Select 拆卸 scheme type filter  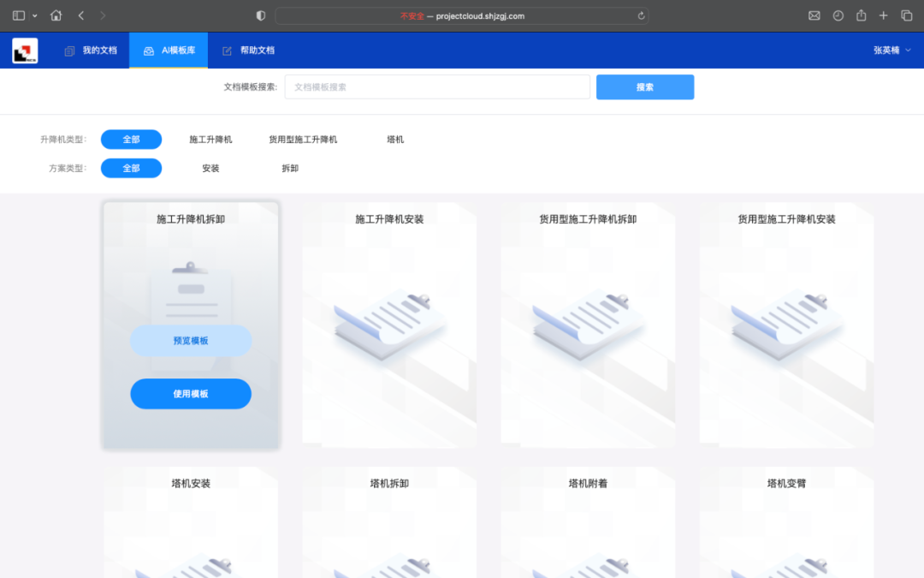[x=290, y=168]
